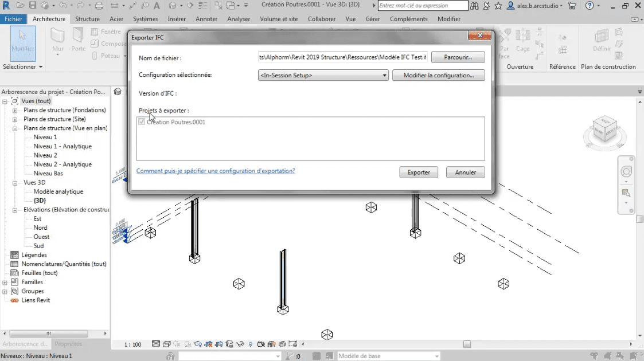Click the Parcourir... button
The width and height of the screenshot is (644, 361).
[458, 57]
